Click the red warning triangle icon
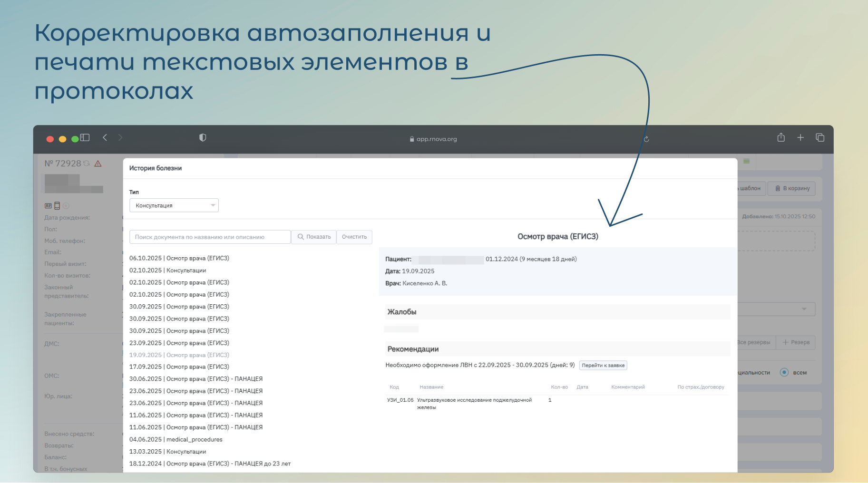Screen dimensions: 868x483 point(98,164)
